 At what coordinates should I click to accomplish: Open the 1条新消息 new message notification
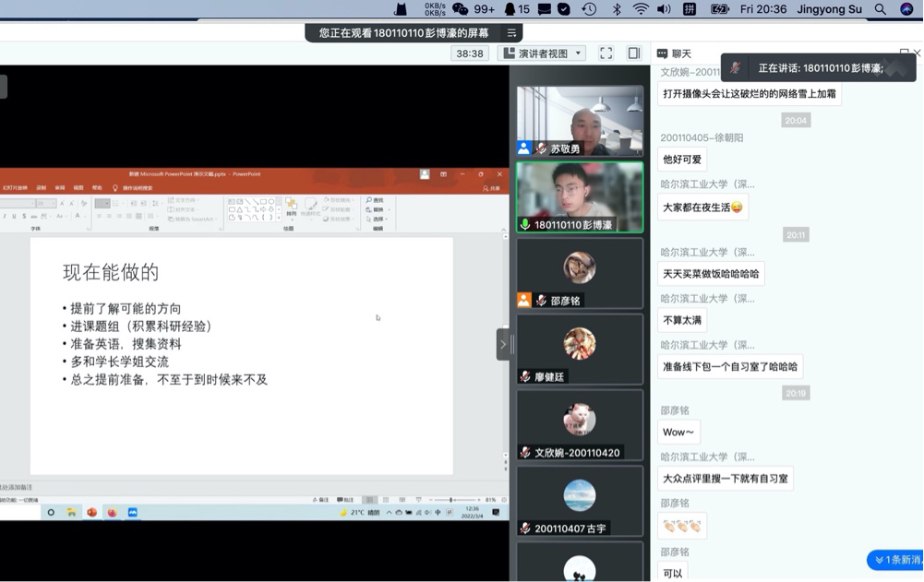[x=893, y=560]
